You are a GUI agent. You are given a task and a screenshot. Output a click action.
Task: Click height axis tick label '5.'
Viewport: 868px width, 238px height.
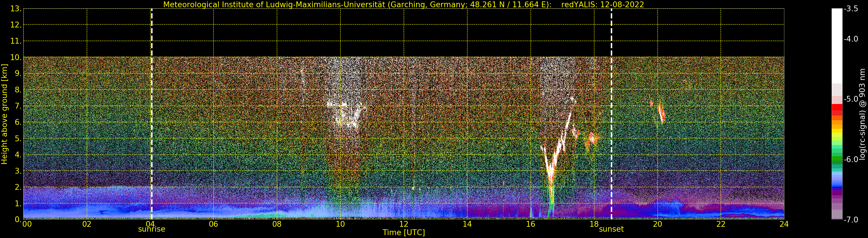coord(18,138)
